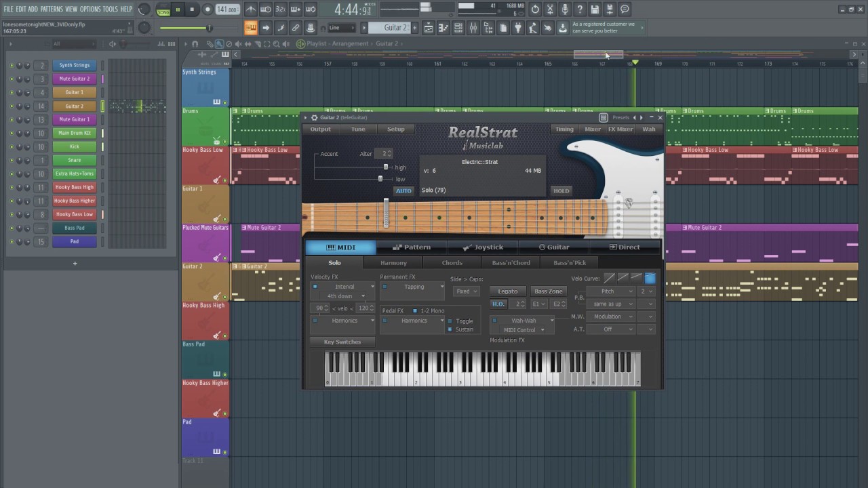Enable the Toggle pedal checkbox

450,321
